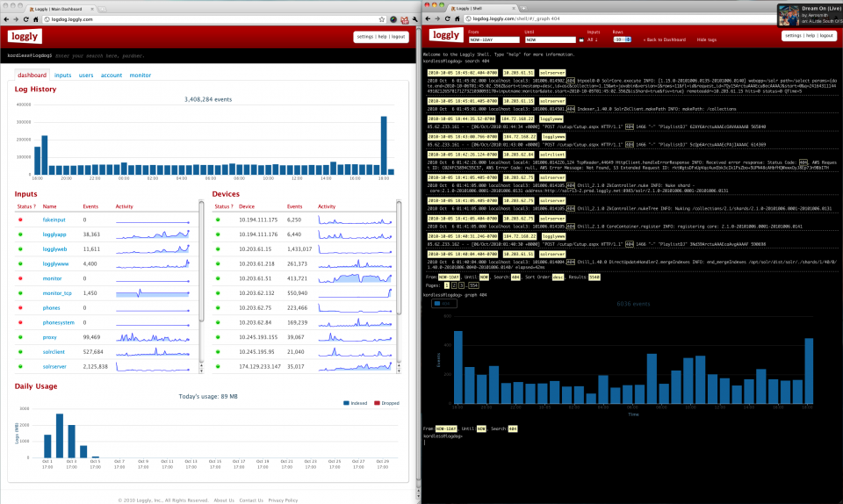Click down arrow of the Devices list scrollbar
The image size is (843, 504).
coord(399,371)
